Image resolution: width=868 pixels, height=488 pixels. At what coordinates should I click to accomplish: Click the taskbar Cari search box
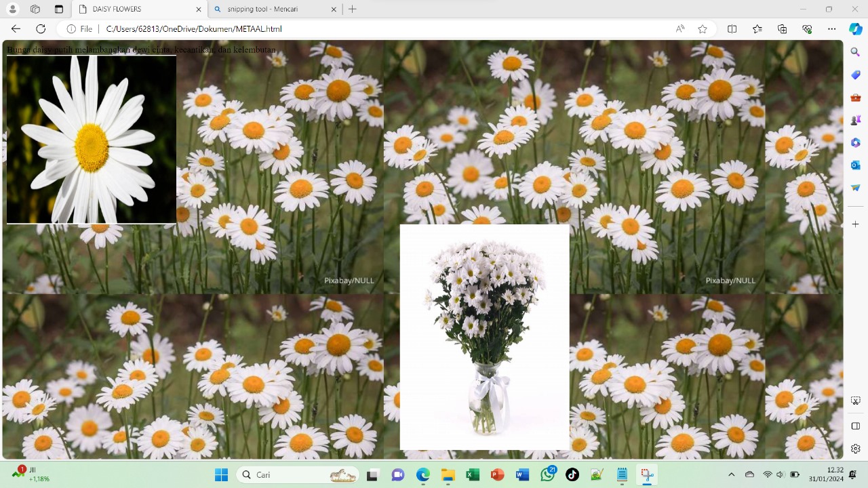298,475
